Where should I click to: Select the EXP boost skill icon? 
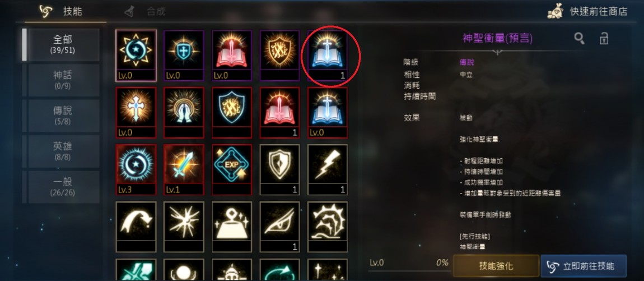pyautogui.click(x=232, y=169)
